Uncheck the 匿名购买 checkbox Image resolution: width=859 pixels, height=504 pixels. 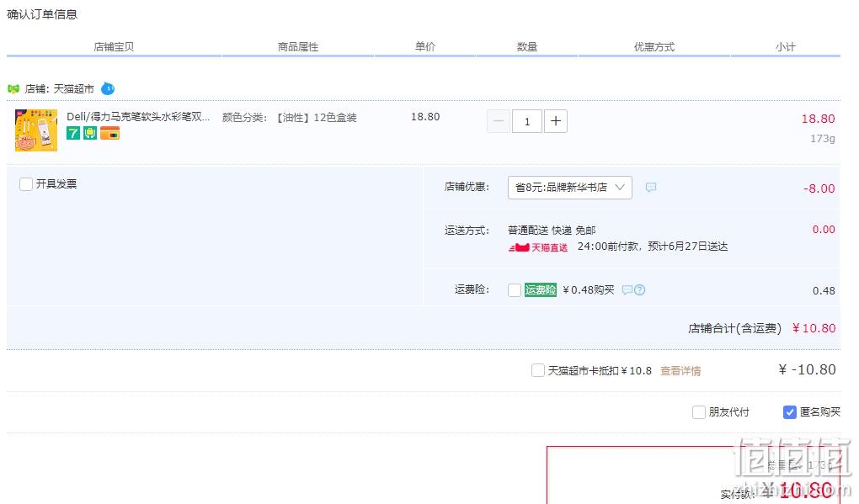click(789, 412)
